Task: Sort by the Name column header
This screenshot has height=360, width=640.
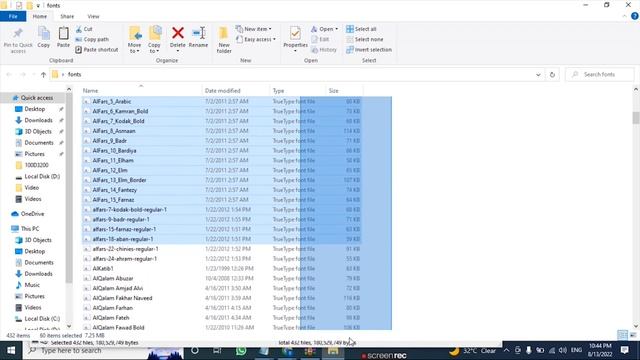Action: [x=141, y=91]
